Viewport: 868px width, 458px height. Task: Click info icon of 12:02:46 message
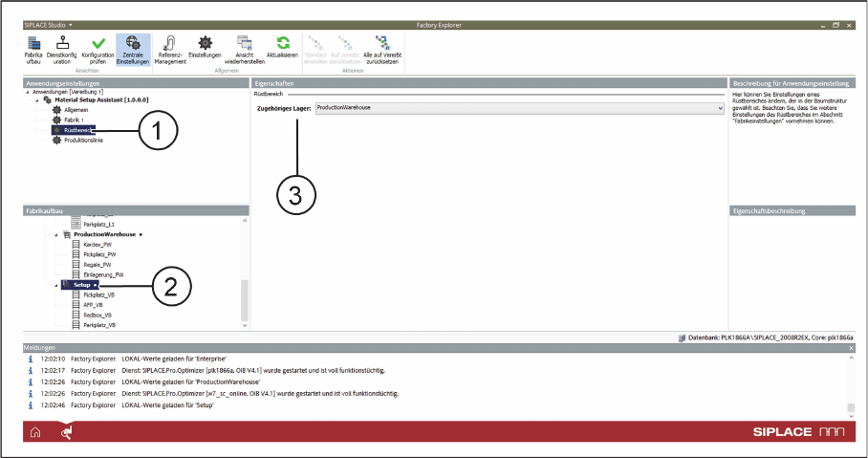(x=31, y=405)
